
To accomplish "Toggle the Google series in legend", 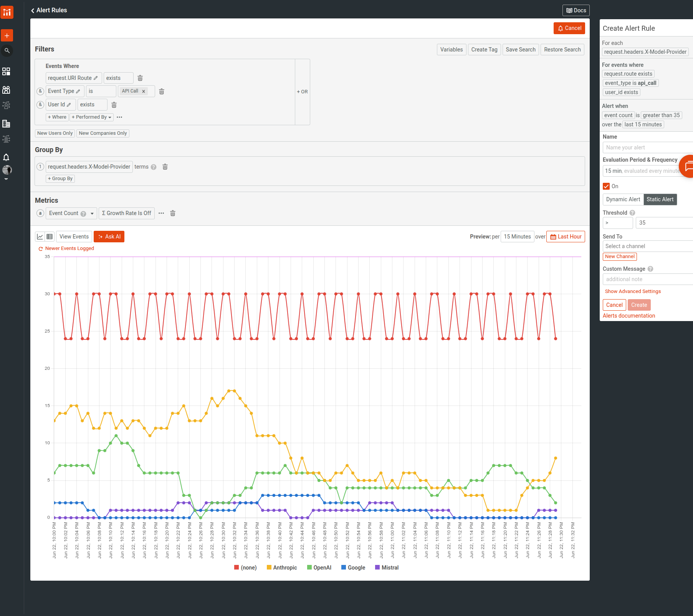I will pos(353,568).
